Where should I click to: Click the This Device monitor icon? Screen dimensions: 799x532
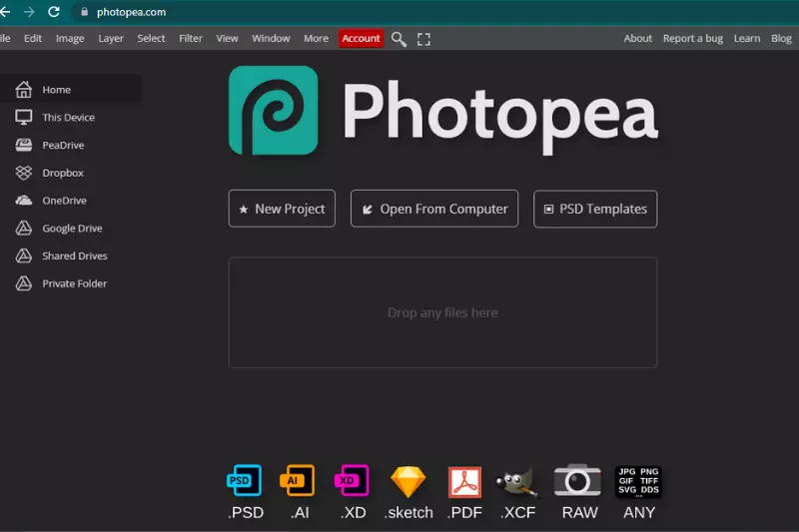pos(23,117)
